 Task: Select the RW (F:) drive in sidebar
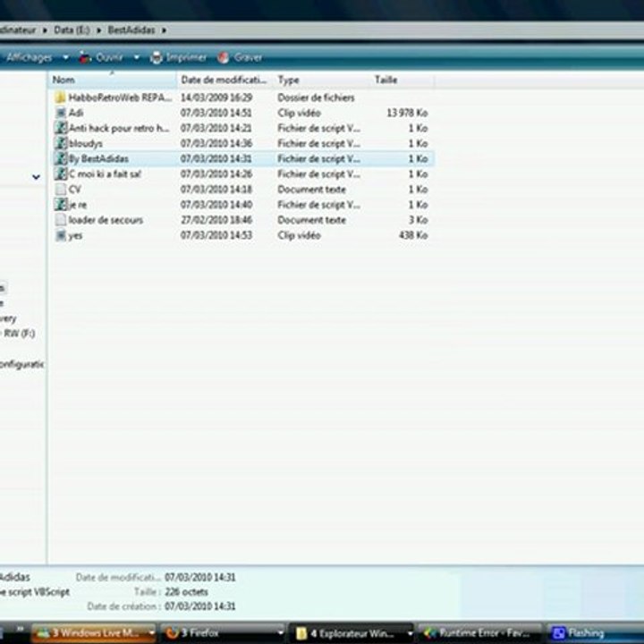[x=18, y=333]
